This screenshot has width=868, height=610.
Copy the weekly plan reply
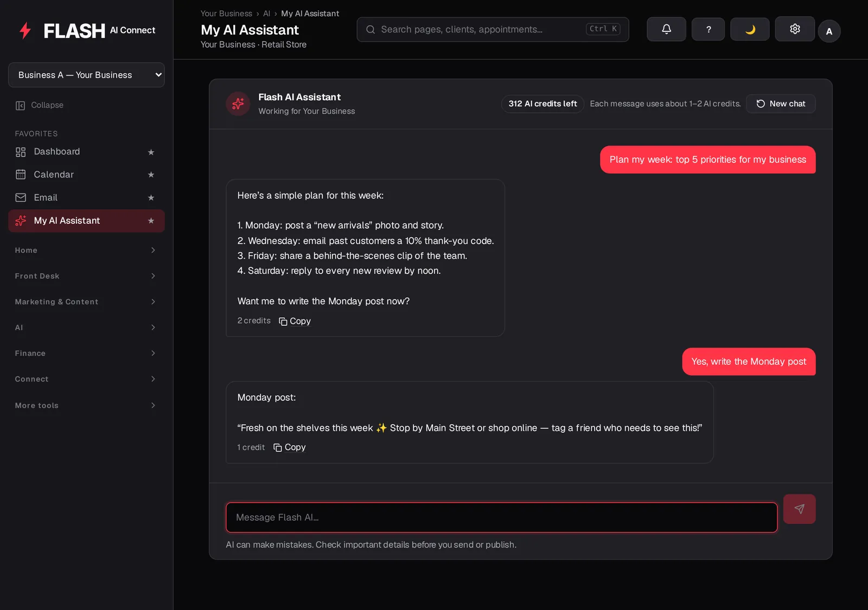pyautogui.click(x=295, y=321)
